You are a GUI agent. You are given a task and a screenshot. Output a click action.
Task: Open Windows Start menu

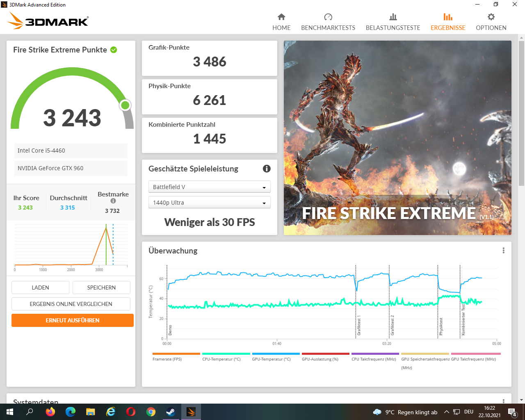coord(10,412)
